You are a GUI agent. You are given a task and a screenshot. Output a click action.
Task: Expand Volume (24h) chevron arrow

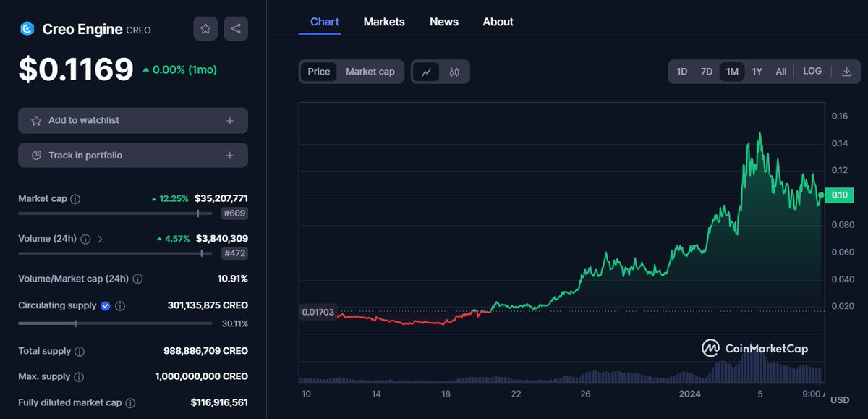(x=100, y=239)
